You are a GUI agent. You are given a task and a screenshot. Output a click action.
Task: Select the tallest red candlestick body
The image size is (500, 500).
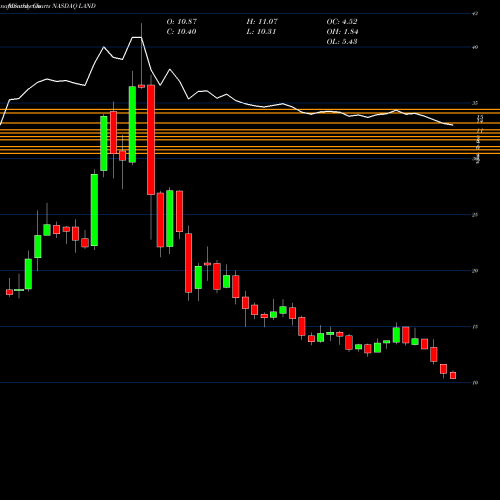click(151, 140)
